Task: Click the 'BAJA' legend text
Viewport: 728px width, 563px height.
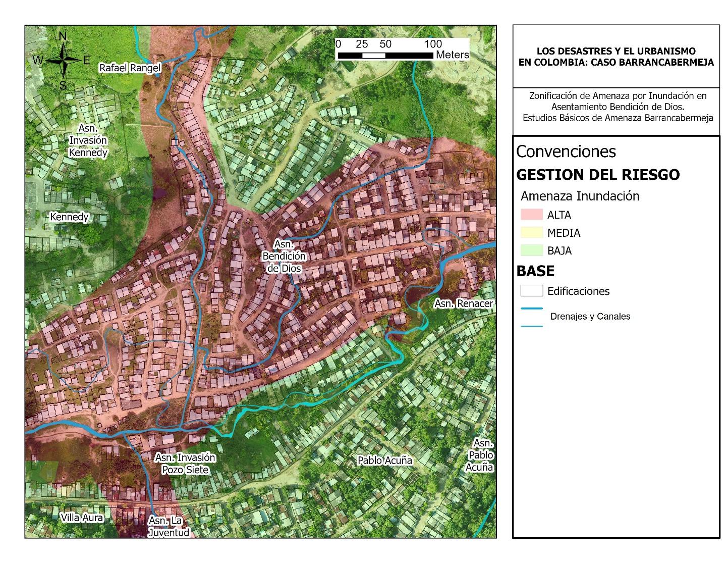Action: click(559, 251)
